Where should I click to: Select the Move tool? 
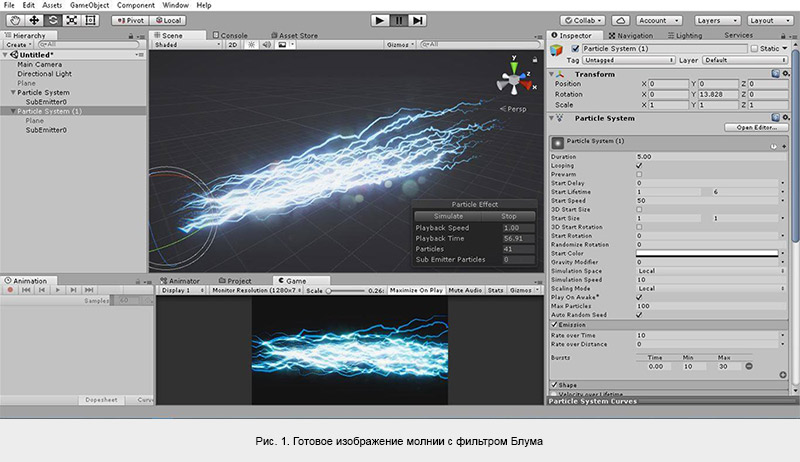click(x=34, y=20)
